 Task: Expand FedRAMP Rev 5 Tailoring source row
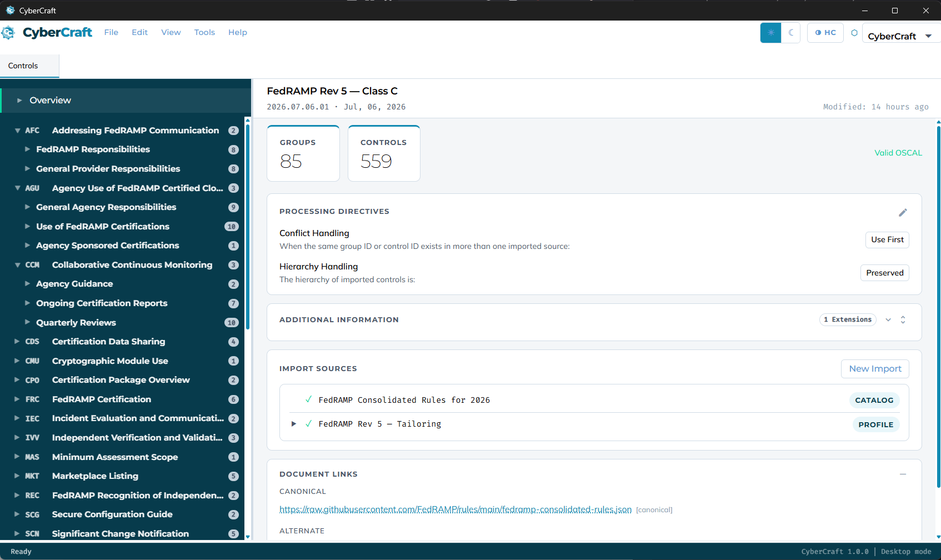294,424
